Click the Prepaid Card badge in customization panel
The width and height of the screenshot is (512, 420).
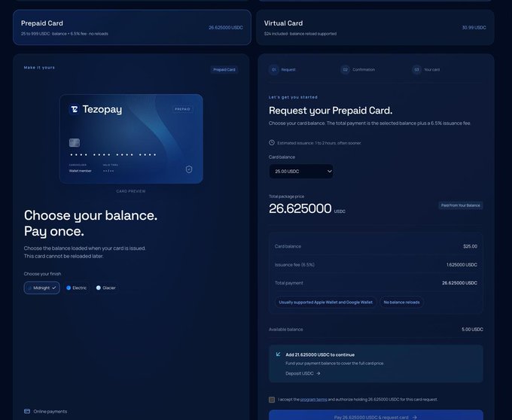224,69
